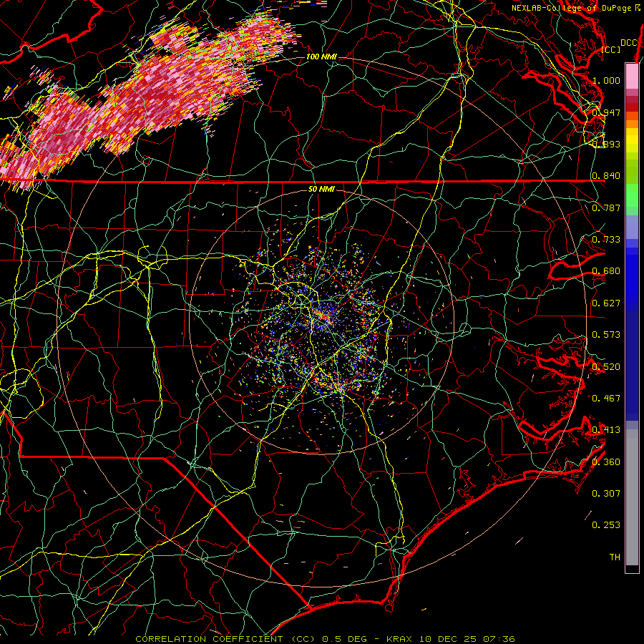Select the 0.573 scale value
The height and width of the screenshot is (644, 644).
pos(606,335)
